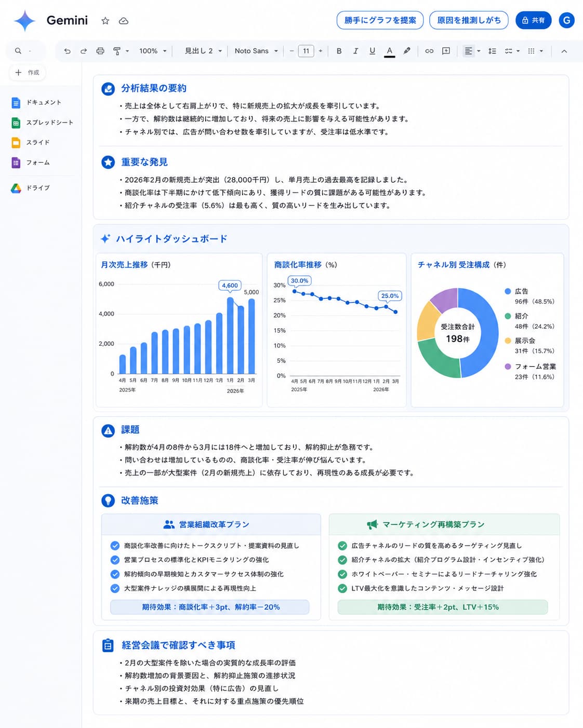The width and height of the screenshot is (583, 728).
Task: Click the 課題 warning triangle icon
Action: coord(108,430)
